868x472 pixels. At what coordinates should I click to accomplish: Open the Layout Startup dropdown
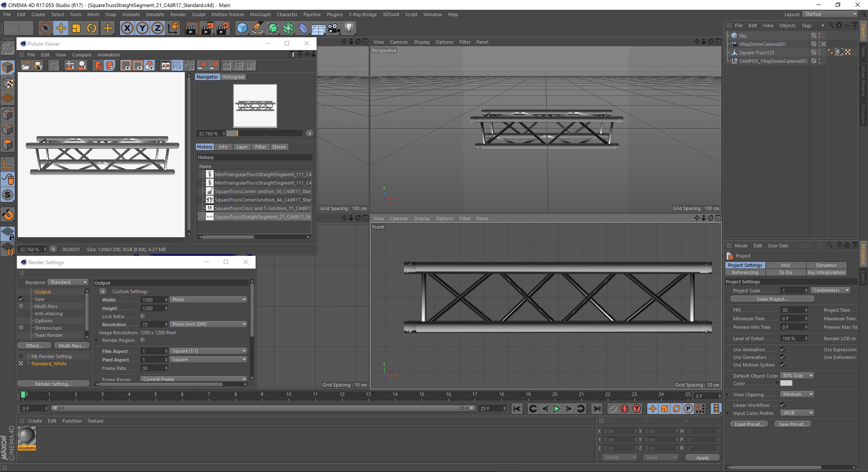pos(830,14)
